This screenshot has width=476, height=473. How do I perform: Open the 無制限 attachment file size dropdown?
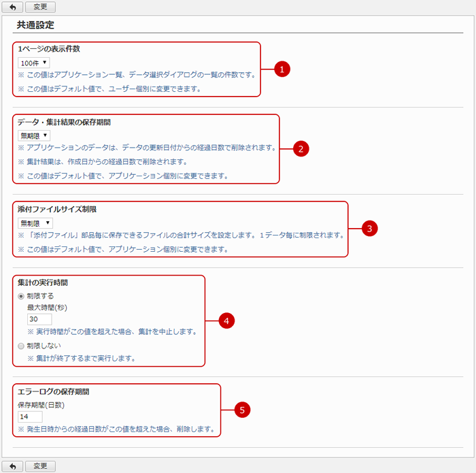(x=36, y=223)
